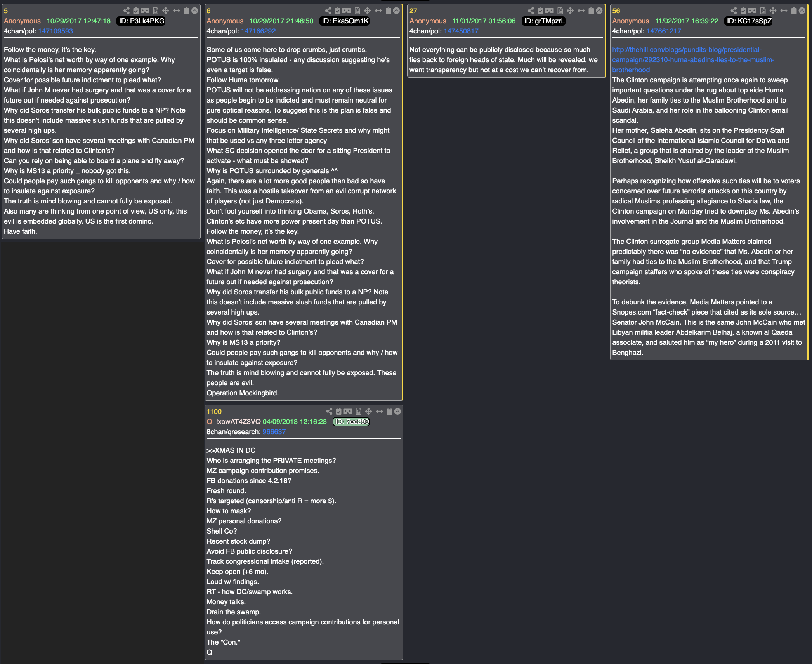Click the image file icon on post 27
The width and height of the screenshot is (812, 664).
tap(560, 10)
